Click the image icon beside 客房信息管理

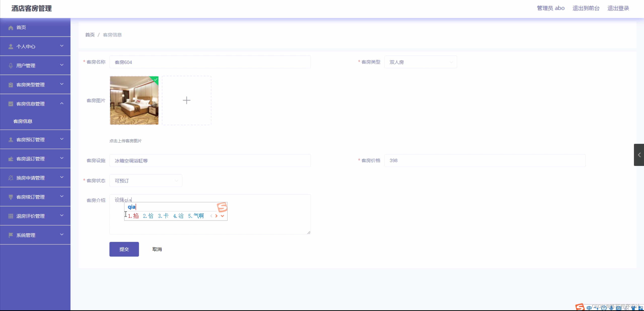(x=10, y=104)
